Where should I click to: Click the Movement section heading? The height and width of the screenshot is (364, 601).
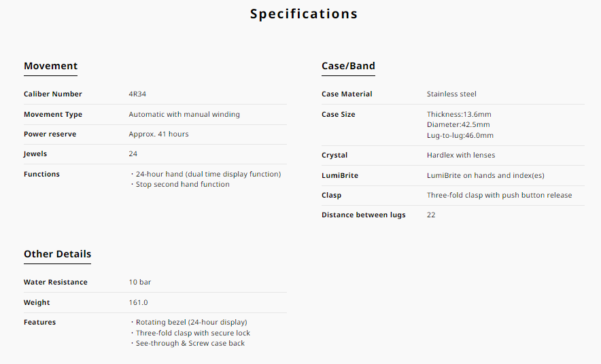tap(50, 66)
